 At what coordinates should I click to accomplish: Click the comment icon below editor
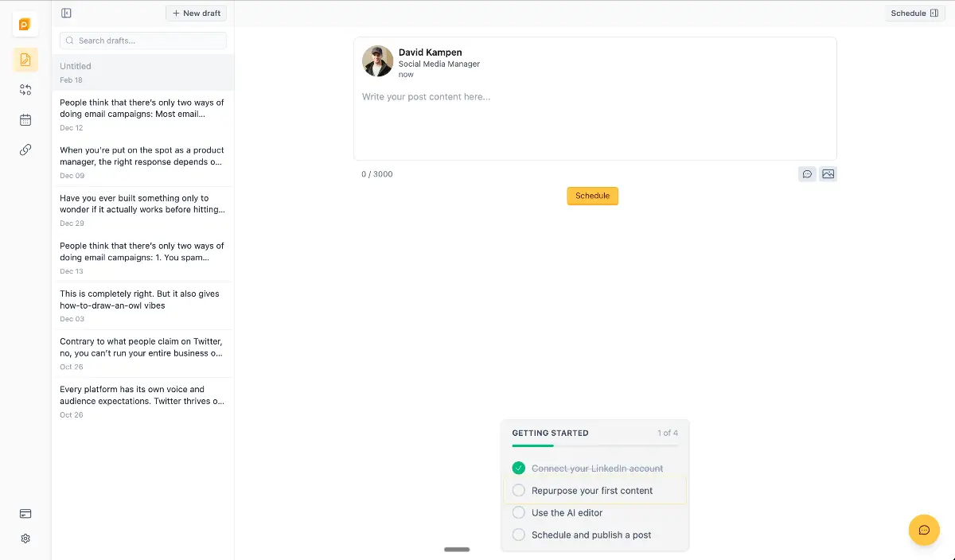coord(807,174)
